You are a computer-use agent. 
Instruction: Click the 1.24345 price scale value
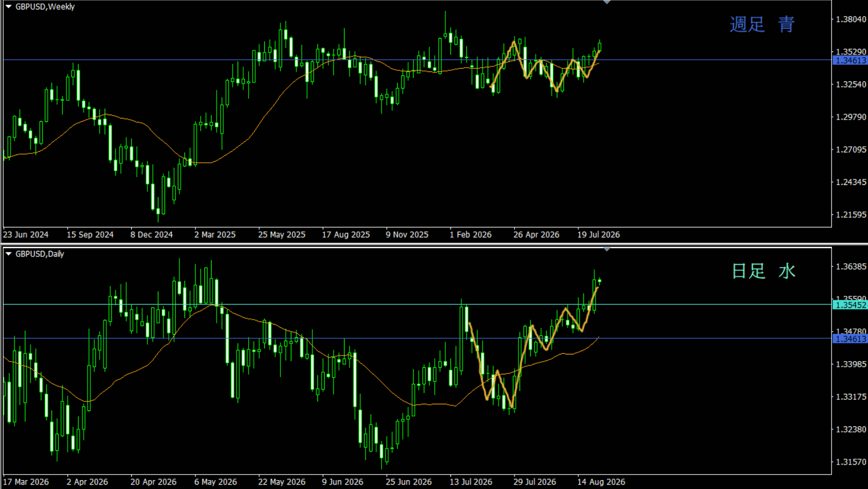[851, 182]
